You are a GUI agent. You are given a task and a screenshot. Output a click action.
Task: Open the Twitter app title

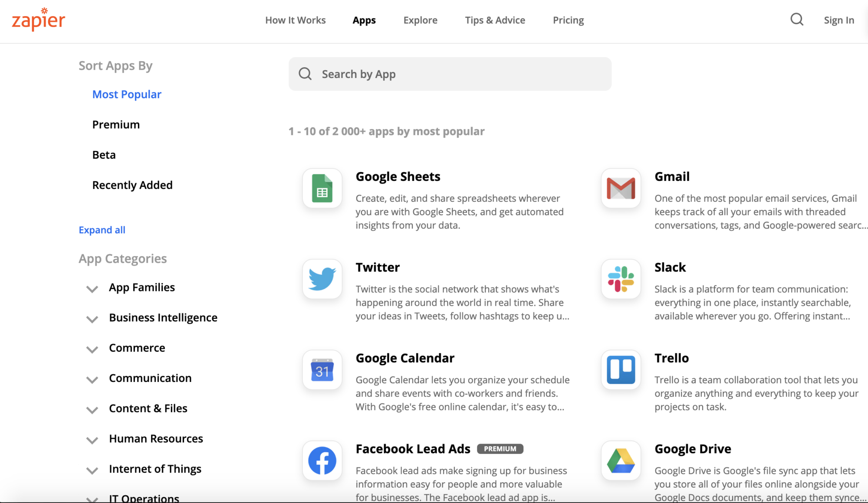pos(378,267)
